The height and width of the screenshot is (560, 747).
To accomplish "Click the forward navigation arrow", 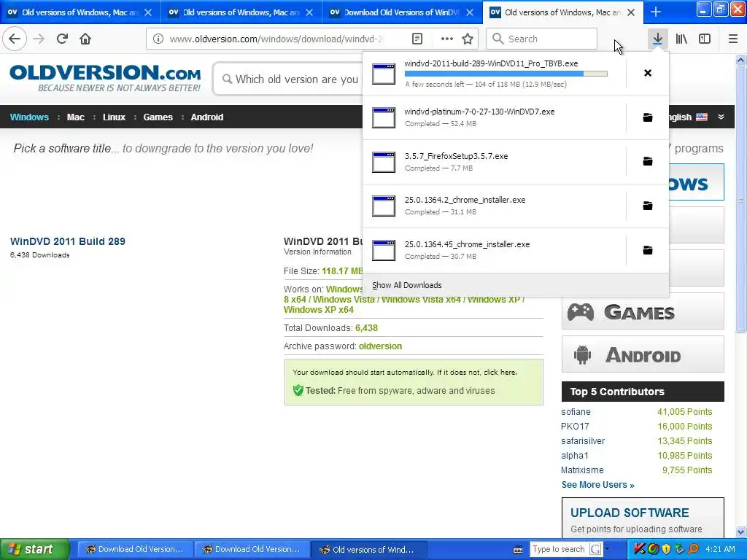I will click(x=39, y=39).
